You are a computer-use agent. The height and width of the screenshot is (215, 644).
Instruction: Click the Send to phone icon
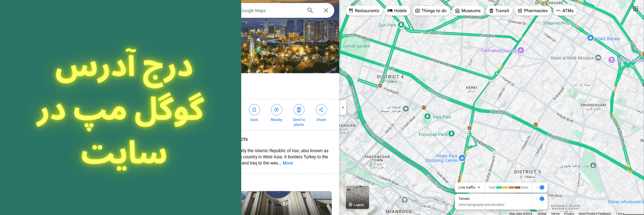[x=299, y=110]
